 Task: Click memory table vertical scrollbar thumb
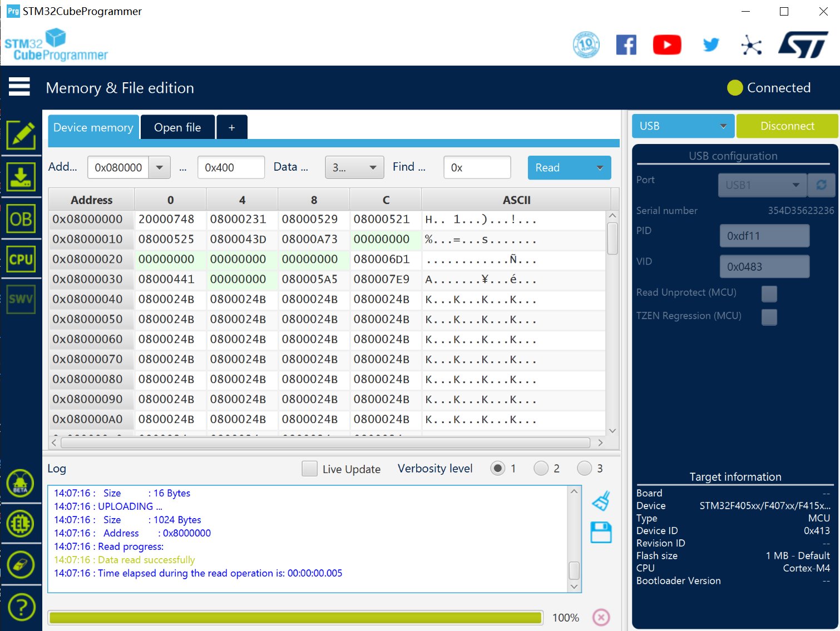(x=612, y=238)
